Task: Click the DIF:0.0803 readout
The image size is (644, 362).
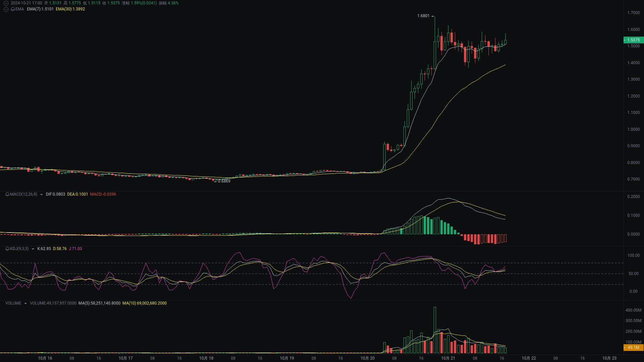Action: click(x=55, y=194)
